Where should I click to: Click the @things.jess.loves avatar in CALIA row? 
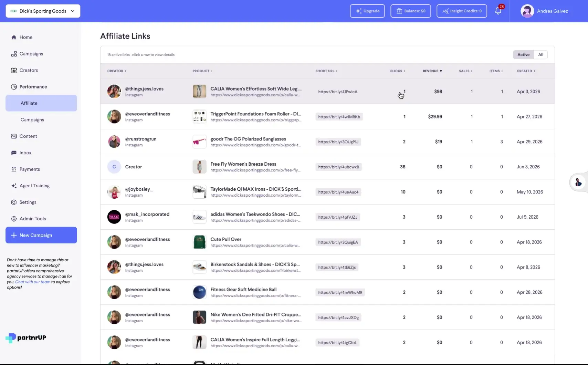point(114,92)
